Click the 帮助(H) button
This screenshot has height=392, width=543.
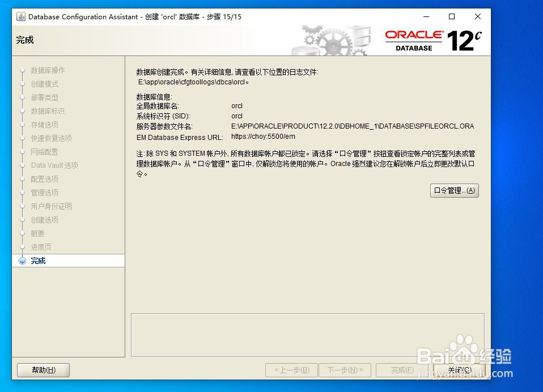[43, 370]
